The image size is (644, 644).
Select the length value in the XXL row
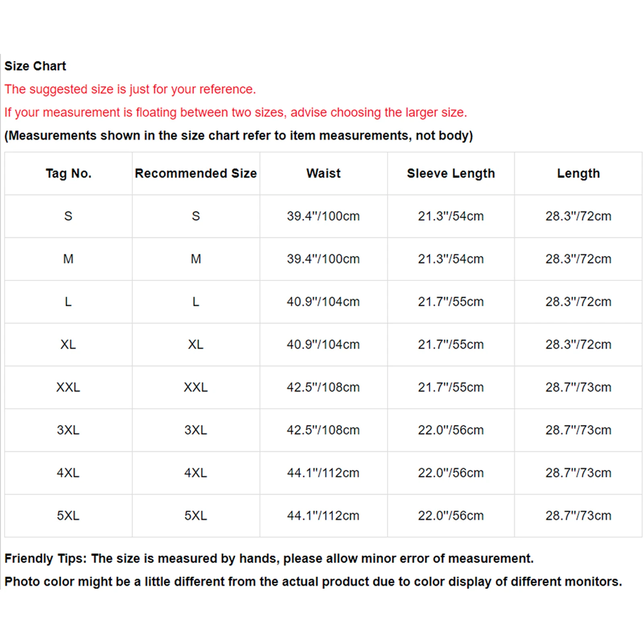click(578, 387)
